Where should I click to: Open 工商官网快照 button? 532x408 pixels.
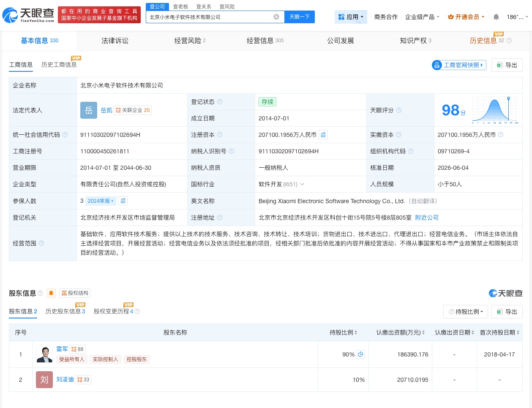click(459, 65)
